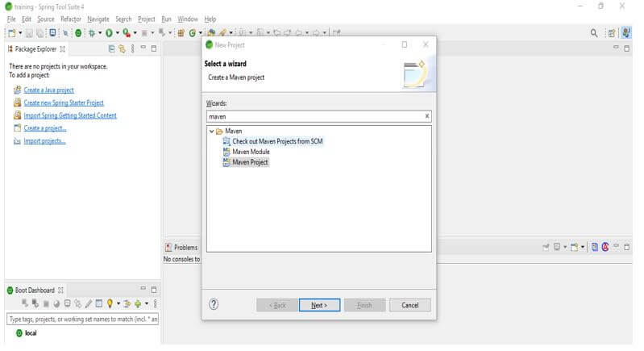Click Create new Spring Starter Project link
This screenshot has width=644, height=351.
tap(64, 102)
